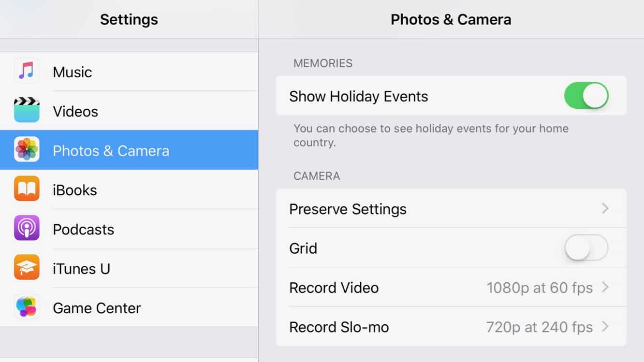Expand Record Slo-mo options chevron
The image size is (644, 362).
coord(605,327)
